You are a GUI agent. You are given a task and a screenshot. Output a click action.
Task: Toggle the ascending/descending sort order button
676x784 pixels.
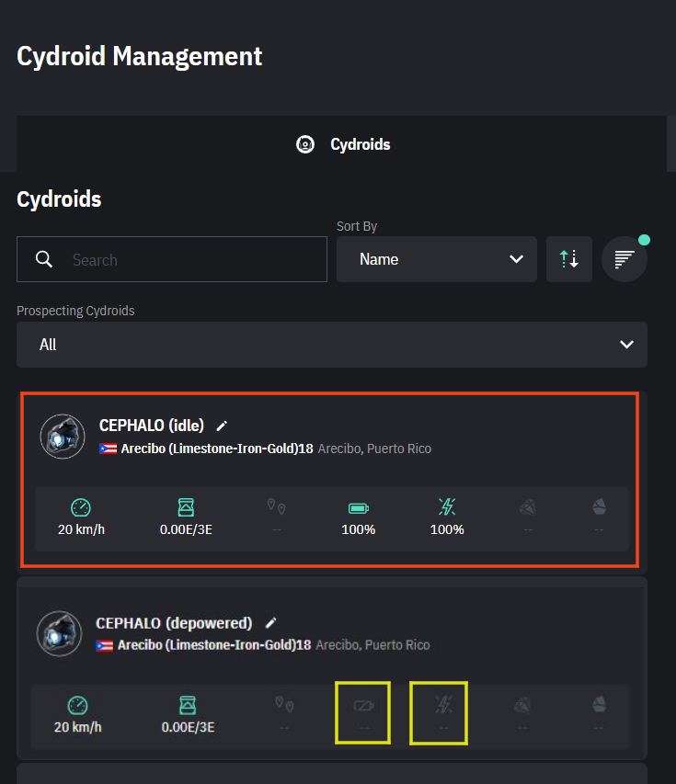coord(569,259)
